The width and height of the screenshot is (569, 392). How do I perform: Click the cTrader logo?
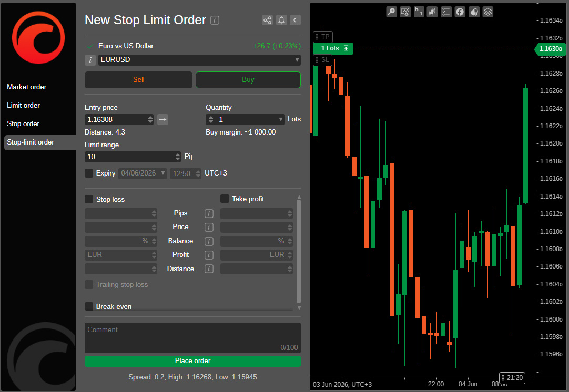point(38,37)
